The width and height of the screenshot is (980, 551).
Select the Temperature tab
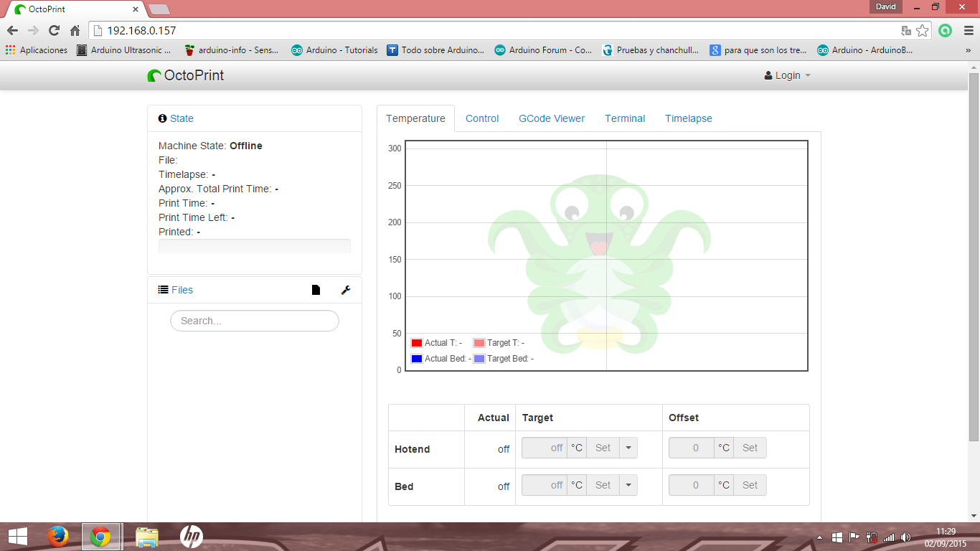click(415, 118)
